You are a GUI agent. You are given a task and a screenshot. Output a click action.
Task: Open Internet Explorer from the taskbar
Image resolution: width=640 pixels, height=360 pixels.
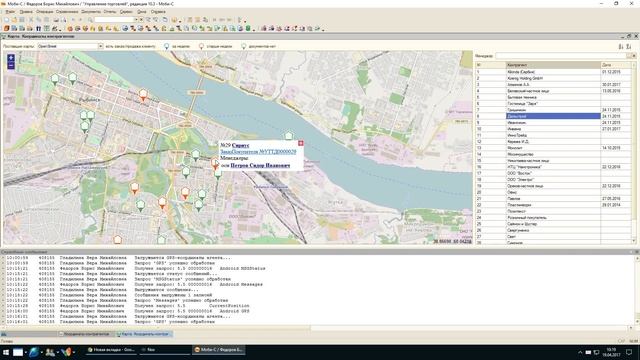[x=34, y=351]
